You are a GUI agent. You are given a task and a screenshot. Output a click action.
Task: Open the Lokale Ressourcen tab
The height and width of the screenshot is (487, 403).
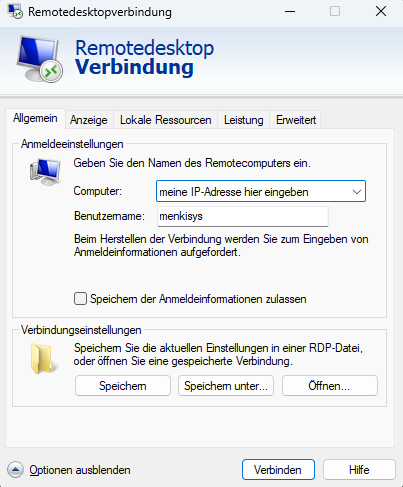pyautogui.click(x=166, y=120)
